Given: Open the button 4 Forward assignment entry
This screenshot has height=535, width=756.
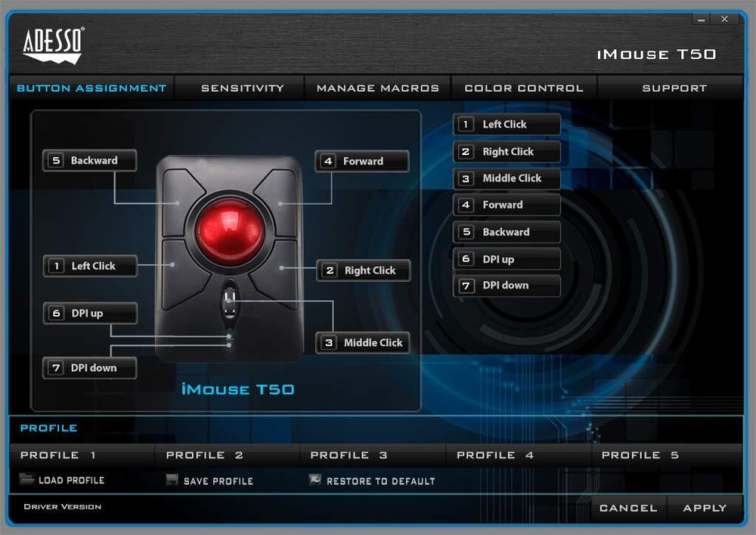Looking at the screenshot, I should [507, 205].
